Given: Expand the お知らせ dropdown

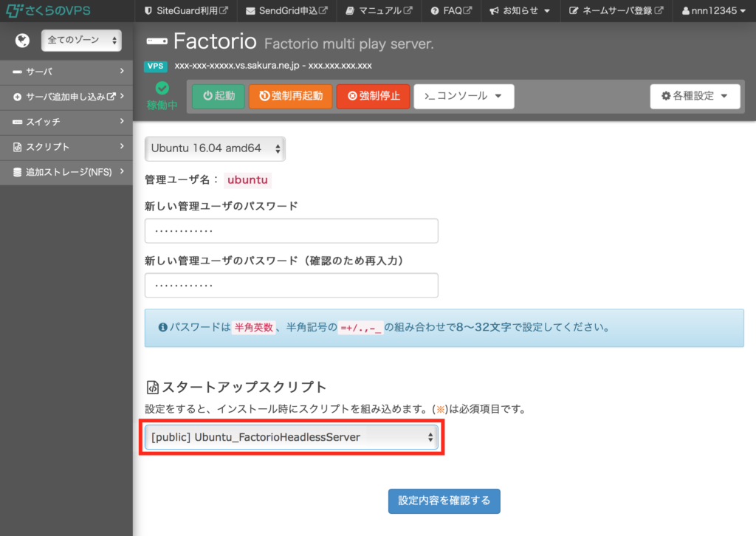Looking at the screenshot, I should pyautogui.click(x=520, y=10).
